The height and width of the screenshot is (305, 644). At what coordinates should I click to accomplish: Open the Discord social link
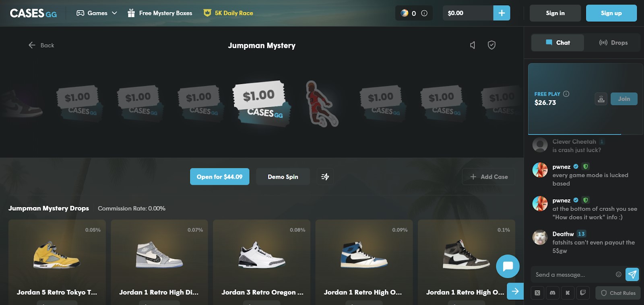tap(553, 293)
